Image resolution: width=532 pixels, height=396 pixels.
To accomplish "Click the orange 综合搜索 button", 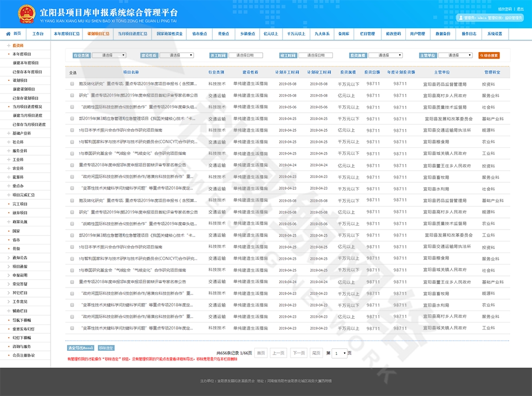I will tap(489, 55).
